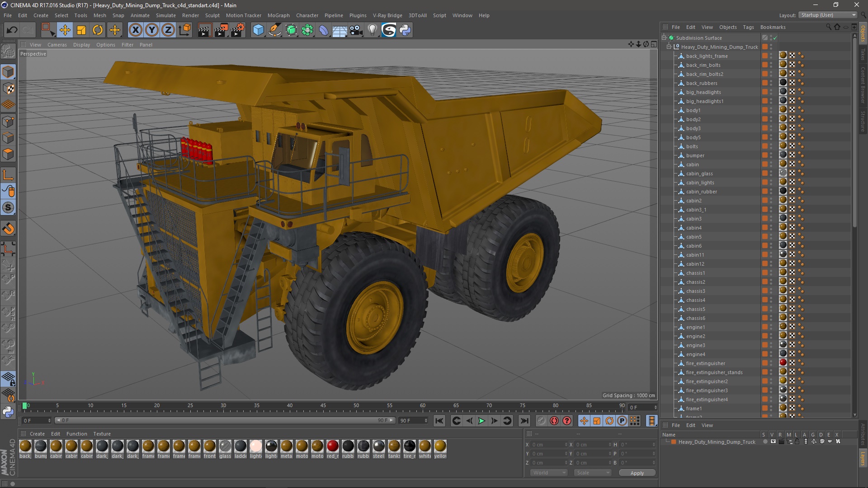Open the Layout Startup dropdown
This screenshot has height=488, width=868.
(x=828, y=15)
